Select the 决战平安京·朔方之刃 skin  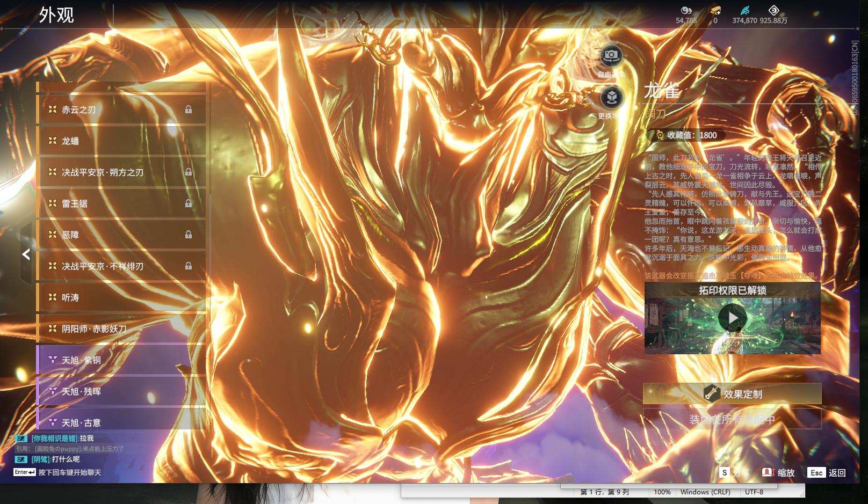[x=121, y=172]
